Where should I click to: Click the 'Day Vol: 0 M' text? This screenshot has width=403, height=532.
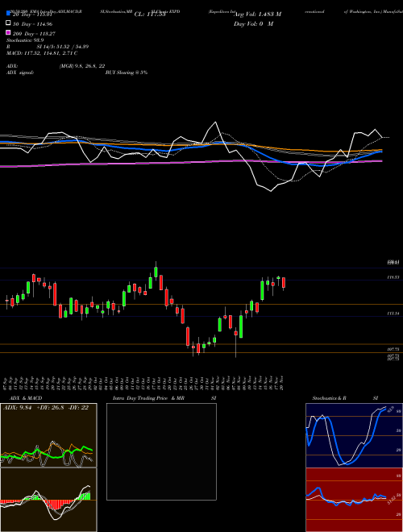253,23
